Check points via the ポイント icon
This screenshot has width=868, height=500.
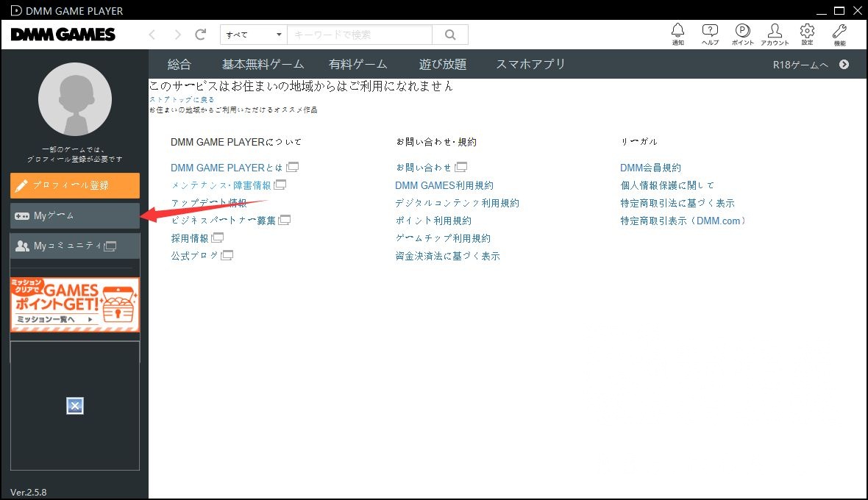pyautogui.click(x=742, y=31)
